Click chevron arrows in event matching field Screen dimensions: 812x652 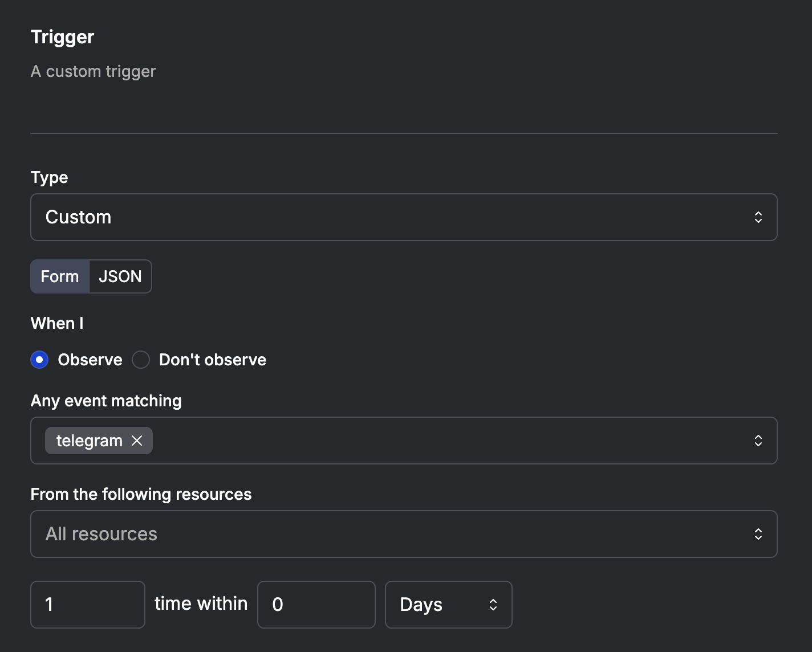[x=758, y=441]
